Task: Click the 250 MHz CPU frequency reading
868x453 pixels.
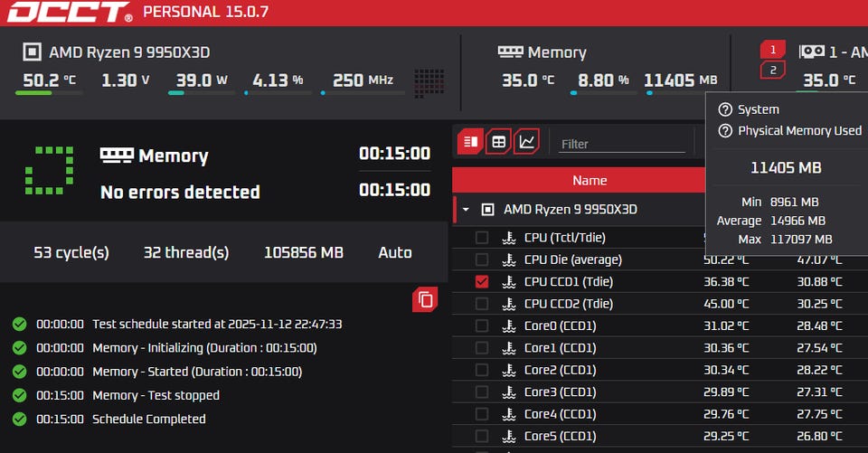Action: (363, 80)
